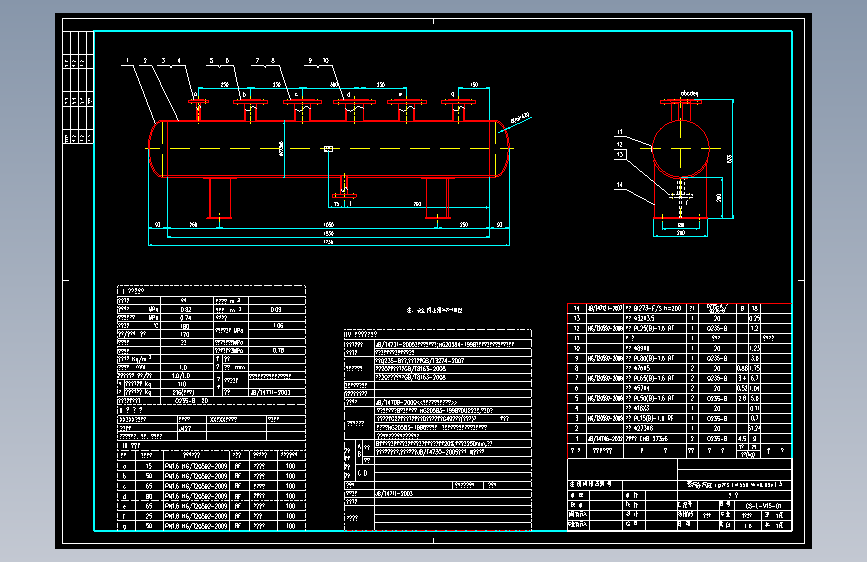
Task: Select the nameplate marker on the centerline
Action: click(x=328, y=148)
